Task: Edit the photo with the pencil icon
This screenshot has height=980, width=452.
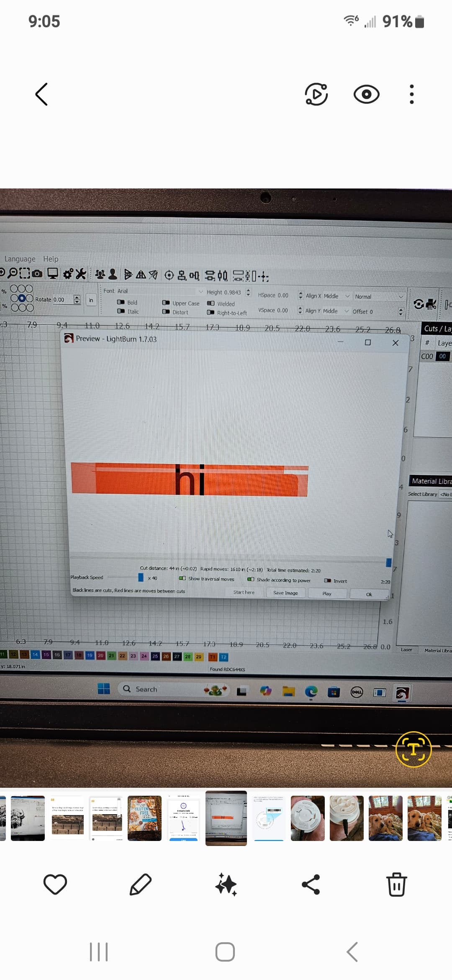Action: [141, 885]
